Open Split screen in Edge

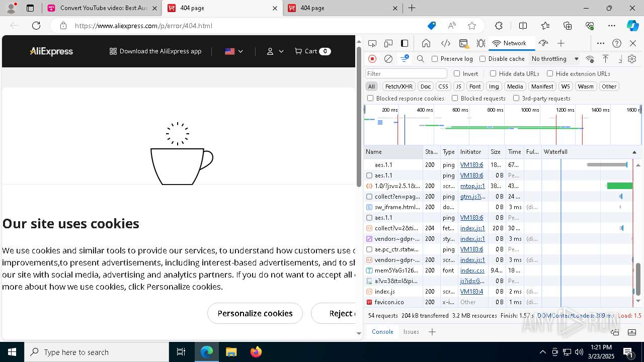(523, 26)
